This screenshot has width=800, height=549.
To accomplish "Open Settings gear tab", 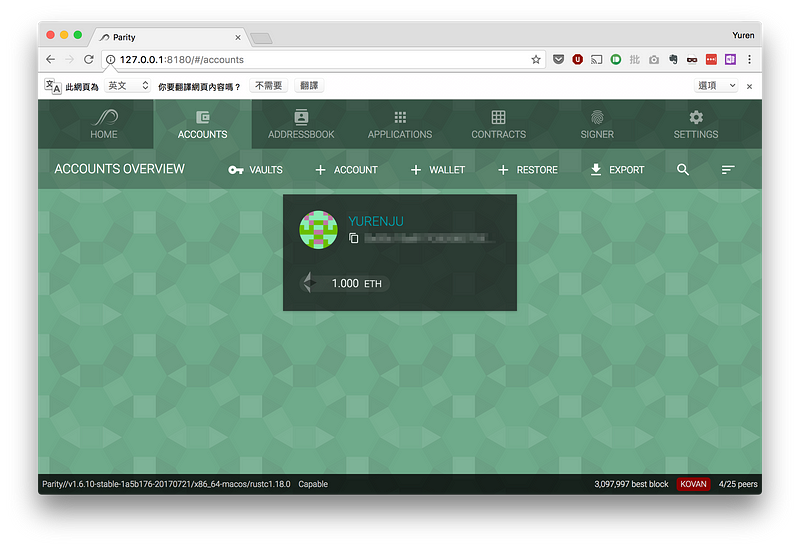I will (696, 125).
